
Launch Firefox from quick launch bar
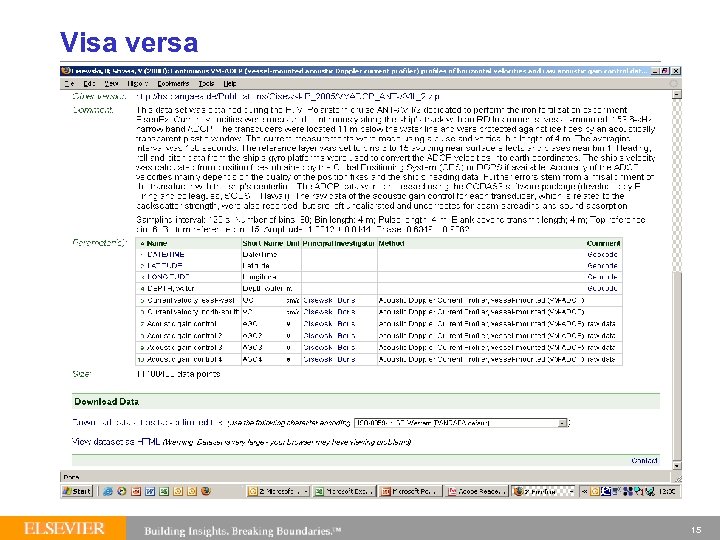click(206, 491)
